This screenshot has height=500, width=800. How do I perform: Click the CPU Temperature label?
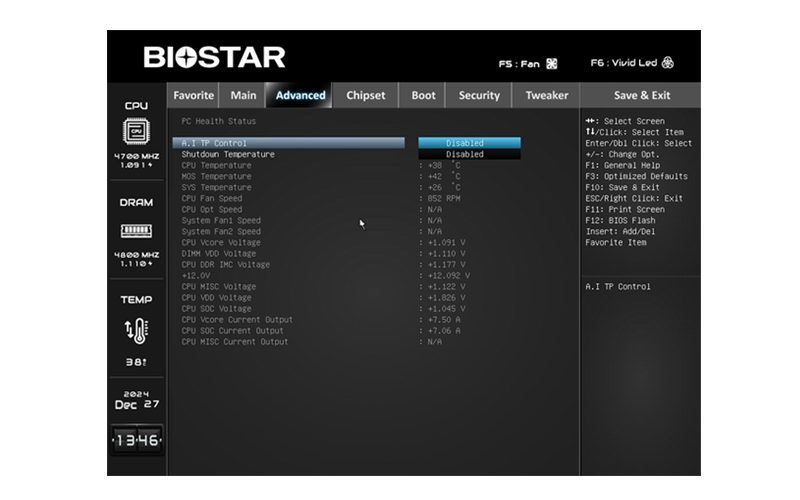[x=216, y=165]
